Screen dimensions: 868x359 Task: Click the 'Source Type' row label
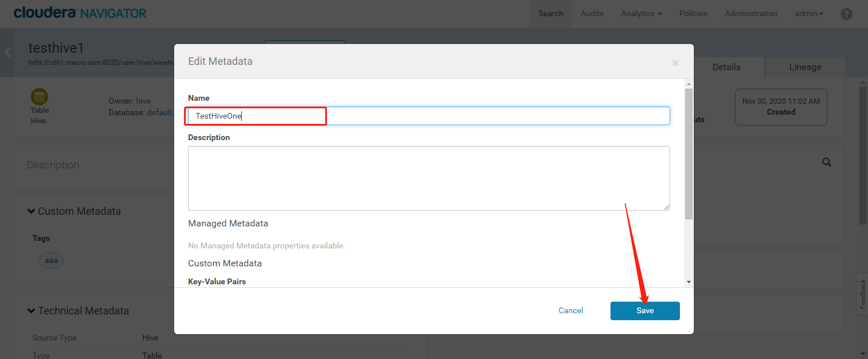pos(54,338)
